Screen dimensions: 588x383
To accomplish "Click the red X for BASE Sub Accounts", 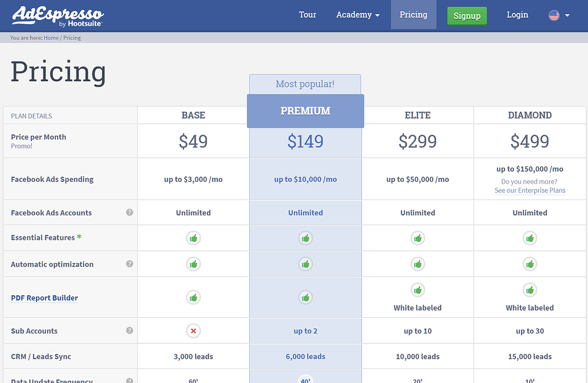I will 193,331.
